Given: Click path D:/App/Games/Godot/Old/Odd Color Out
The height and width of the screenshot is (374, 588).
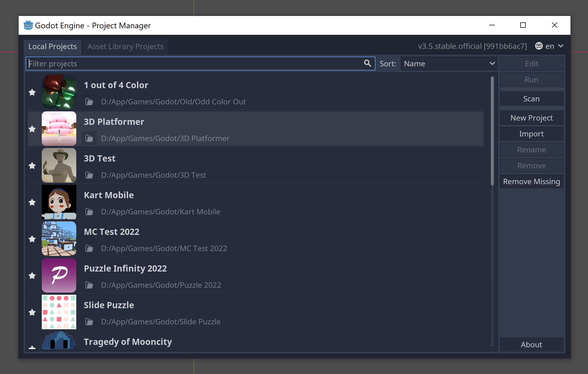Looking at the screenshot, I should pyautogui.click(x=174, y=102).
